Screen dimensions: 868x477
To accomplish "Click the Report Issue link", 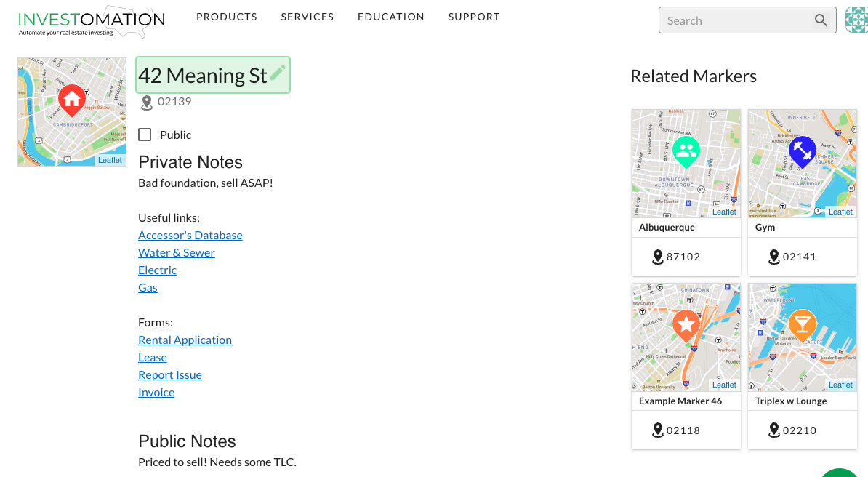I will coord(170,374).
